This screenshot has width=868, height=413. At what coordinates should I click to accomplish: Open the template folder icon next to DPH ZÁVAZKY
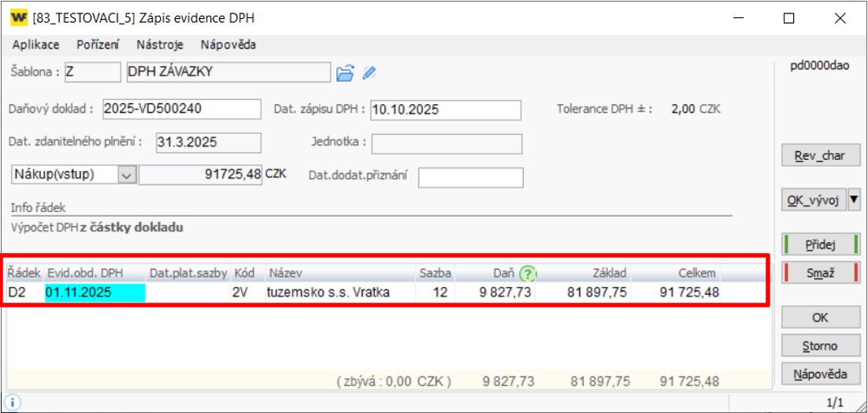(x=344, y=73)
